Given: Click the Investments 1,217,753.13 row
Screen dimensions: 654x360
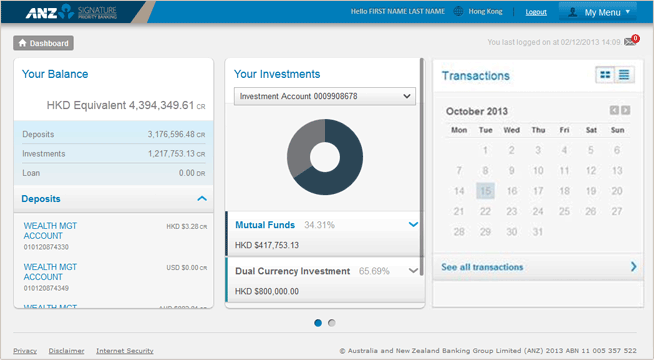Looking at the screenshot, I should [x=113, y=154].
